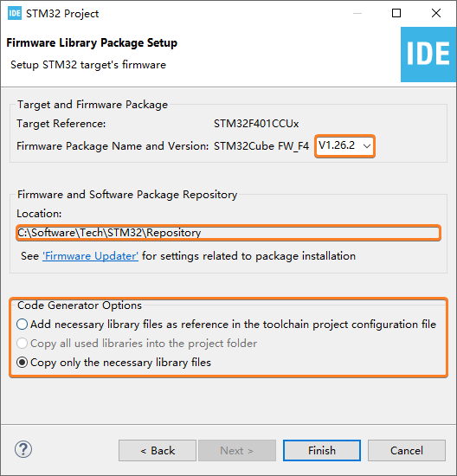Open help with the question mark icon
Viewport: 457px width, 476px height.
coord(23,449)
